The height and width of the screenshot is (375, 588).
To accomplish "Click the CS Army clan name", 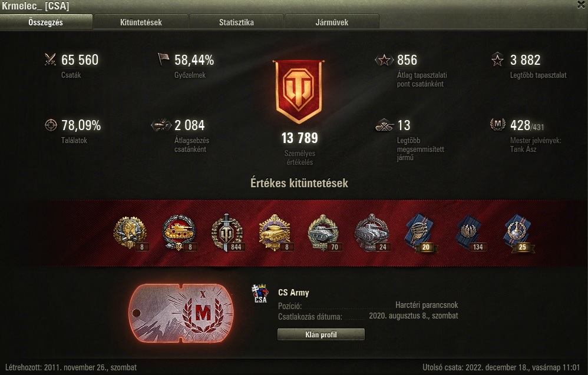I will (293, 293).
